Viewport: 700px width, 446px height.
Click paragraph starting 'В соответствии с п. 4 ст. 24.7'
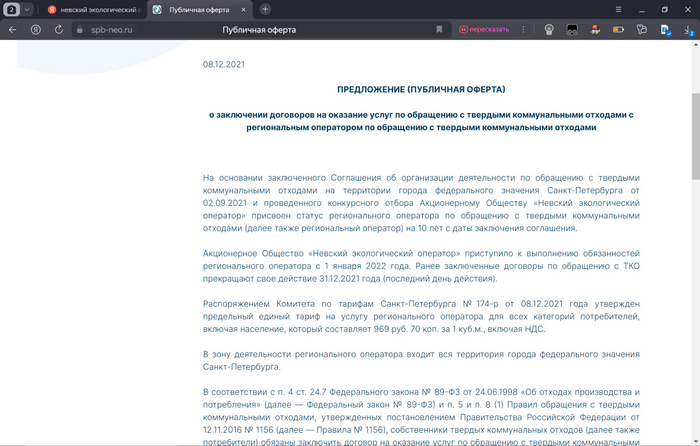pos(421,417)
